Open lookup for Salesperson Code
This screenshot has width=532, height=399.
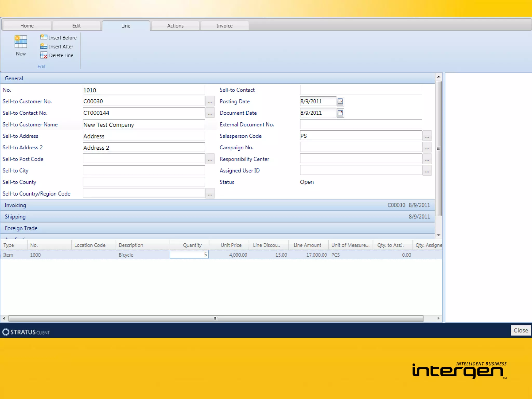pos(427,136)
